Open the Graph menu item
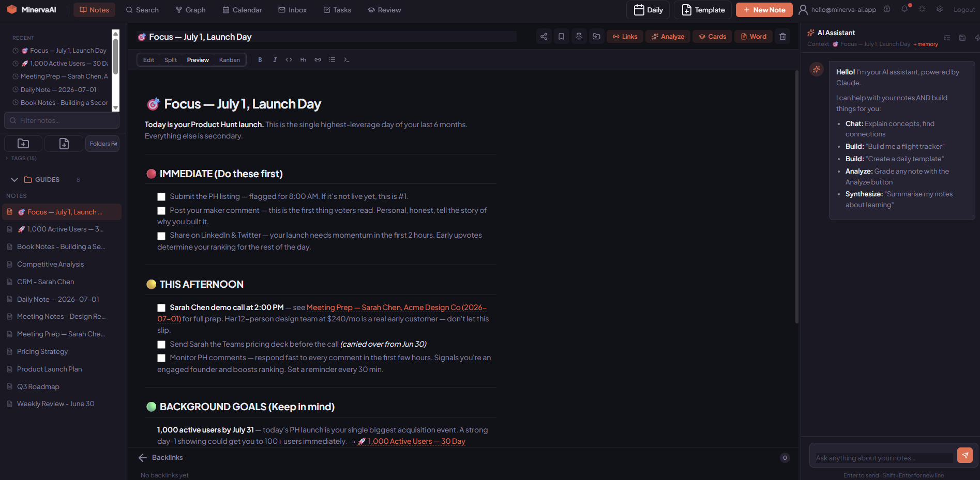 [x=190, y=10]
